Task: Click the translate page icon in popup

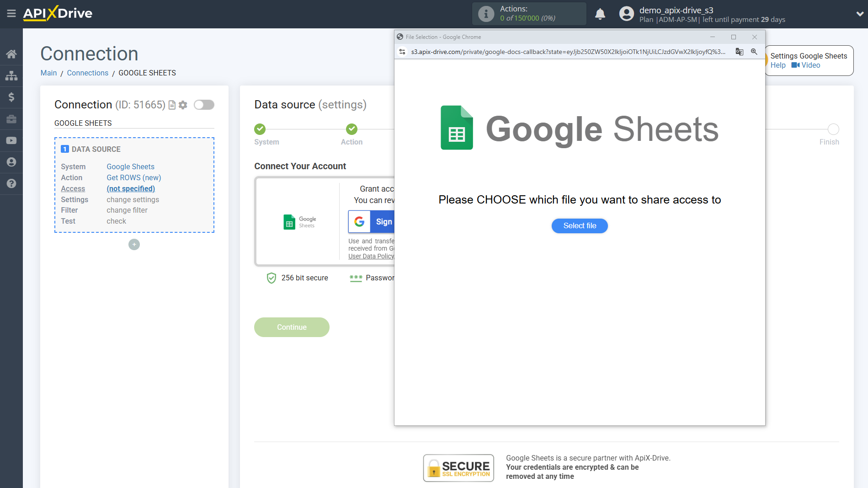Action: pyautogui.click(x=739, y=52)
